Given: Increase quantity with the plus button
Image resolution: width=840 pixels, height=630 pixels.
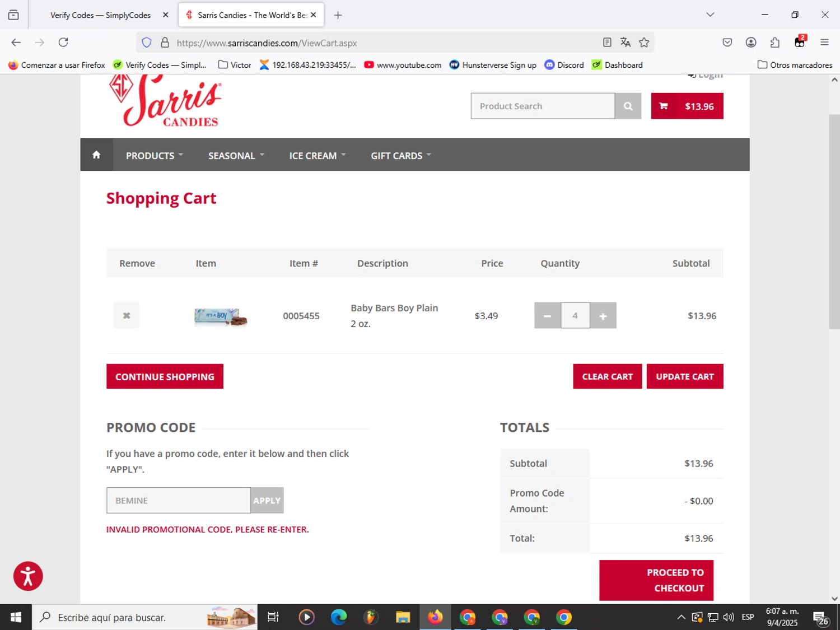Looking at the screenshot, I should coord(603,315).
